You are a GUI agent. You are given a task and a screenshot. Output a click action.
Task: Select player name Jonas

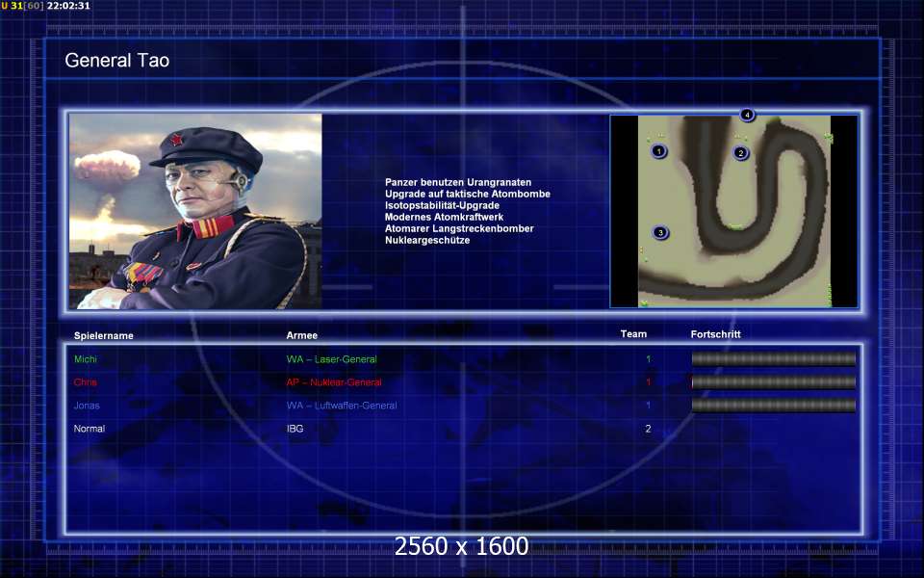pos(87,406)
